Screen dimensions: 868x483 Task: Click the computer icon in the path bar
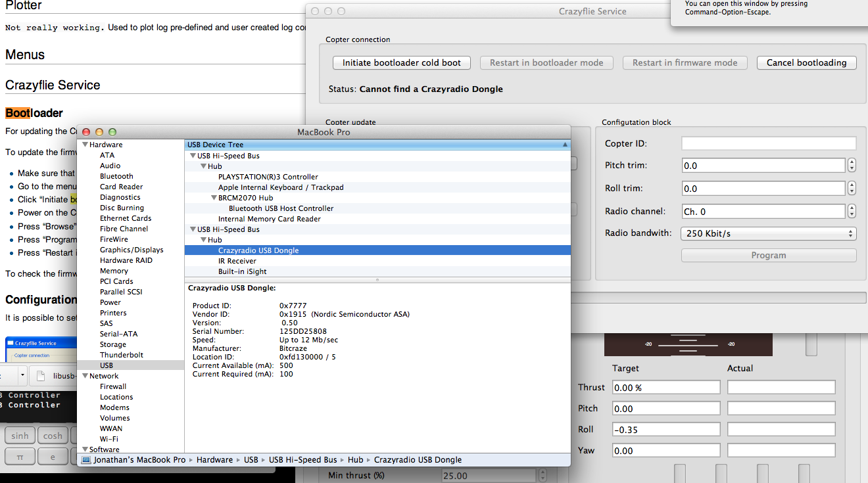tap(85, 460)
